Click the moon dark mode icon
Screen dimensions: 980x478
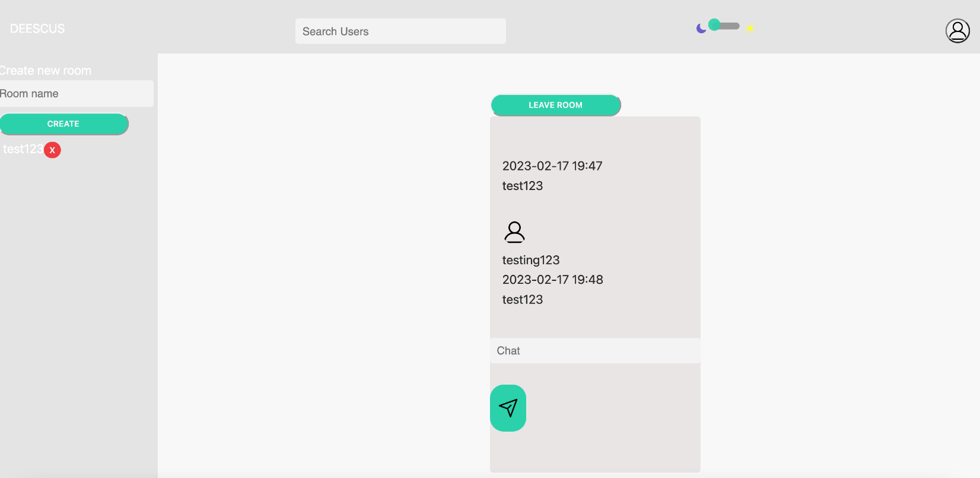[x=701, y=28]
